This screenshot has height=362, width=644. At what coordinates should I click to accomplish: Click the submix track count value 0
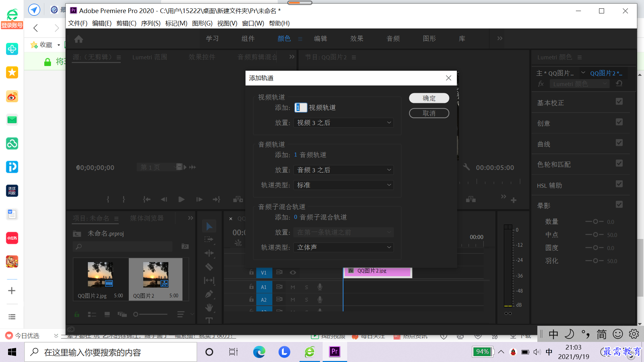(296, 217)
